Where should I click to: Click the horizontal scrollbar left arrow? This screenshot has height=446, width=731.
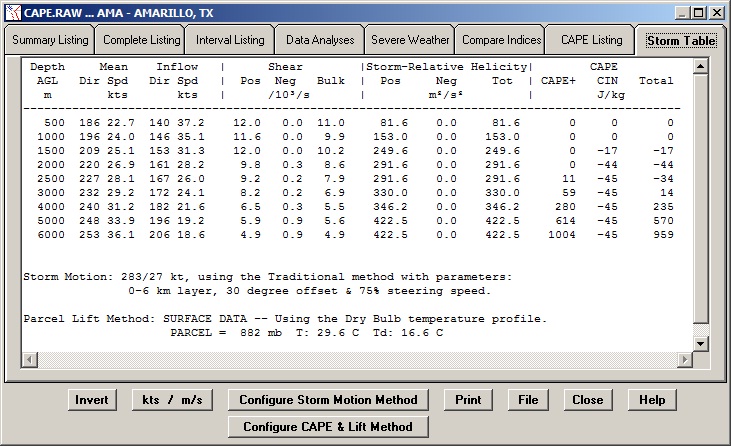coord(29,359)
